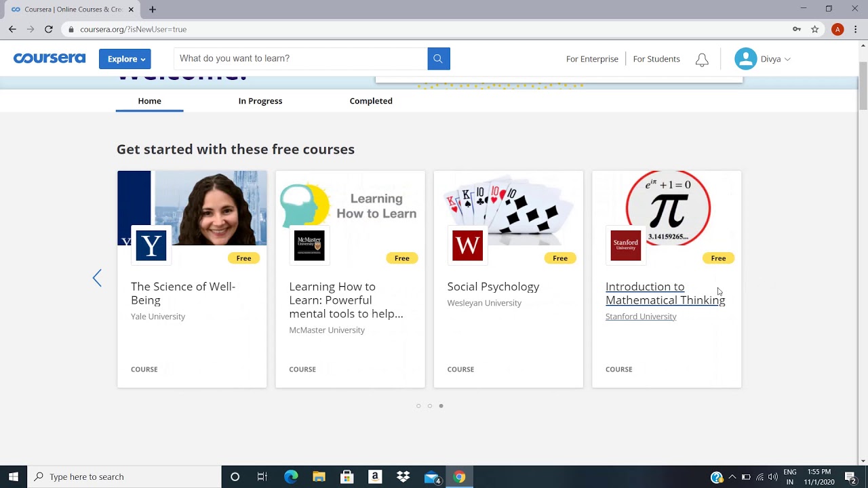The image size is (868, 488).
Task: Click in the course search field
Action: click(x=300, y=59)
